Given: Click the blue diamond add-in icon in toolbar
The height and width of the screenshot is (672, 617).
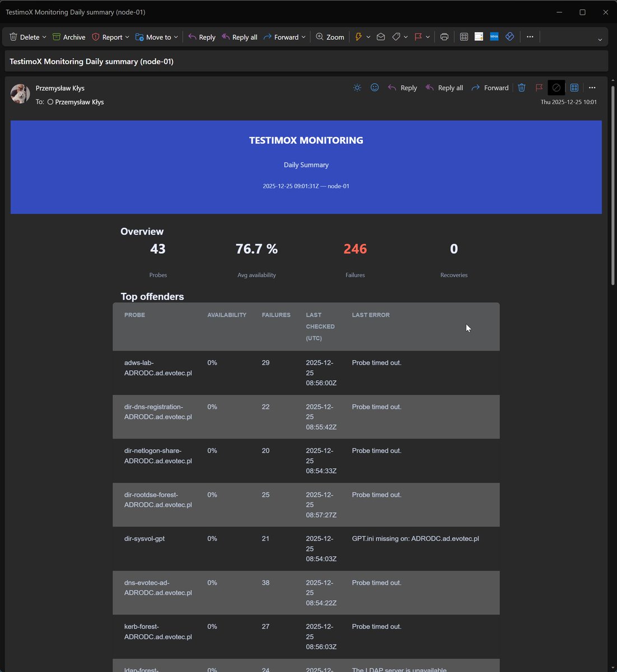Looking at the screenshot, I should coord(510,37).
